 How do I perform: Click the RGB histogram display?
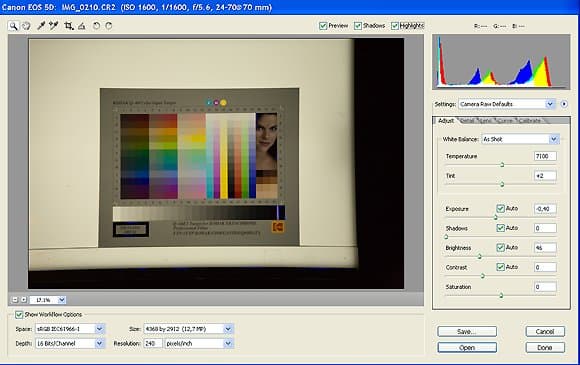tap(501, 62)
